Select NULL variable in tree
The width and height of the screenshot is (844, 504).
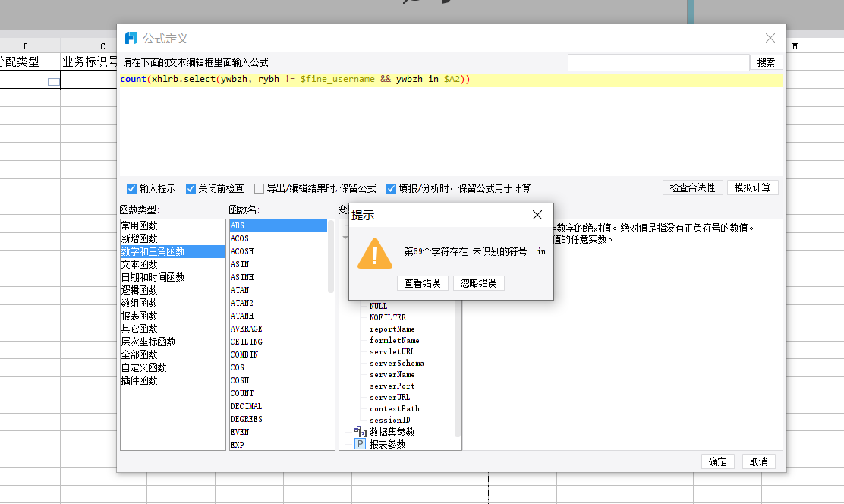pos(378,306)
